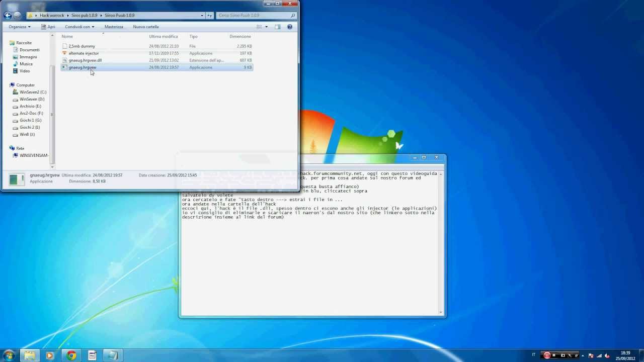Viewport: 644px width, 362px height.
Task: Open the view options dropdown arrow
Action: pyautogui.click(x=266, y=27)
